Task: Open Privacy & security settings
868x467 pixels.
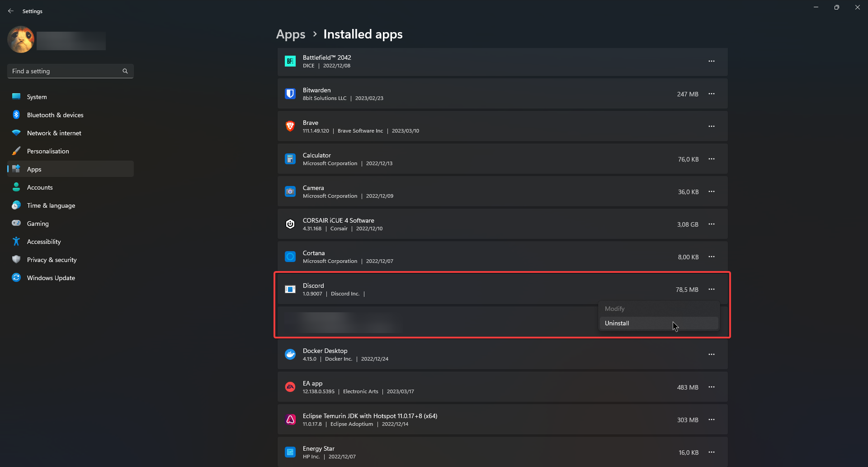Action: click(52, 260)
